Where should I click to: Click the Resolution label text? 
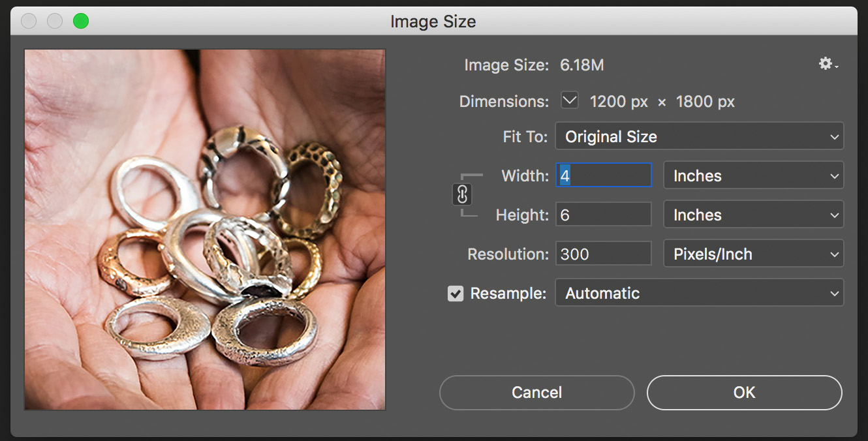coord(508,254)
